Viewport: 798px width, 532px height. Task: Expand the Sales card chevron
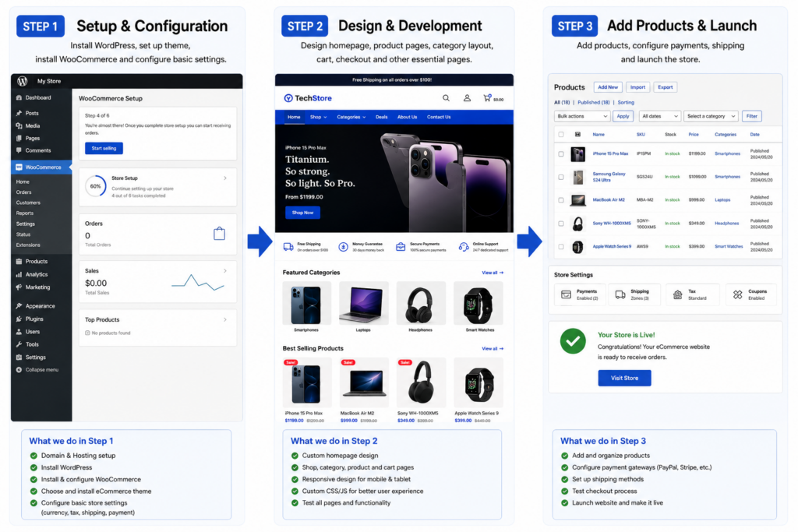click(x=225, y=270)
